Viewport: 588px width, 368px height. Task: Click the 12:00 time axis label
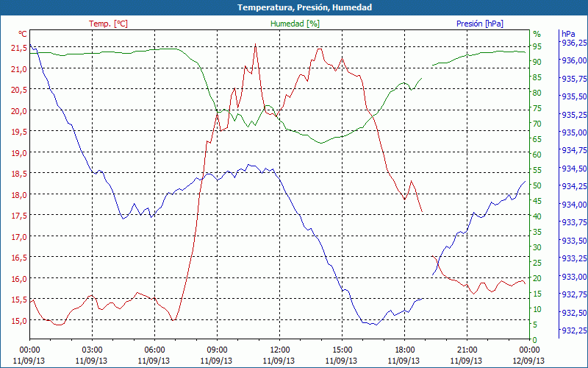pos(279,350)
